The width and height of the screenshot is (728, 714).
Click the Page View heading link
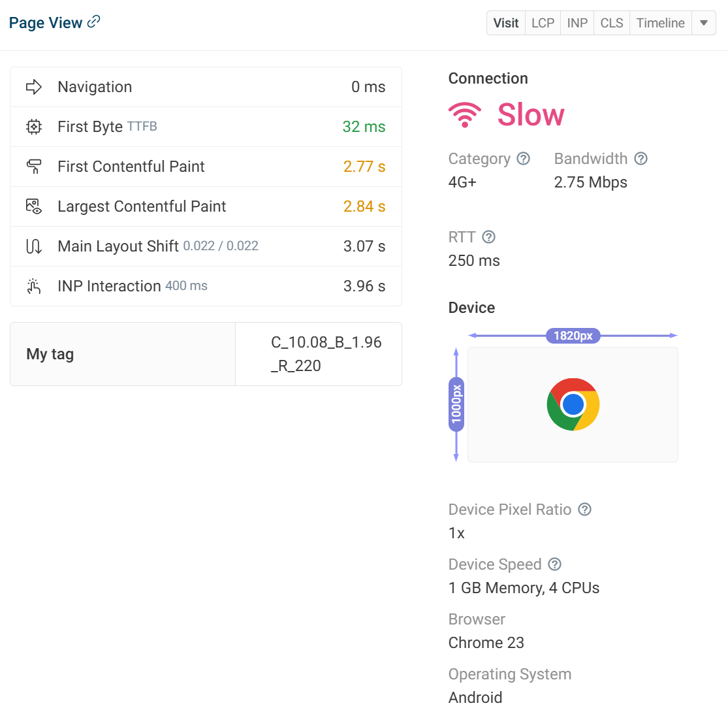point(46,23)
